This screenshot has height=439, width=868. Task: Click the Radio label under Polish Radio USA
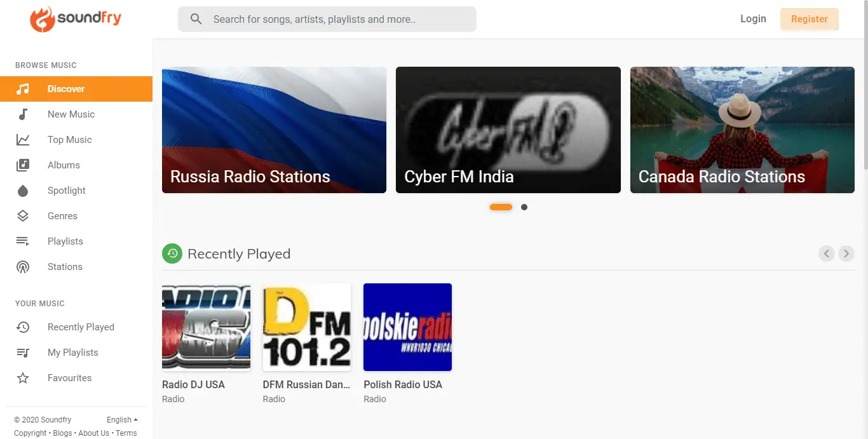point(375,399)
